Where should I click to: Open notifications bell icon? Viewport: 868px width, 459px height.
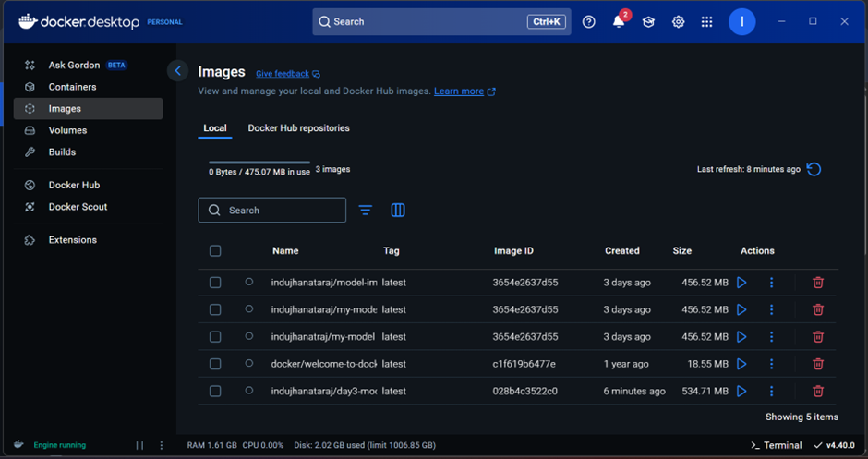click(619, 21)
